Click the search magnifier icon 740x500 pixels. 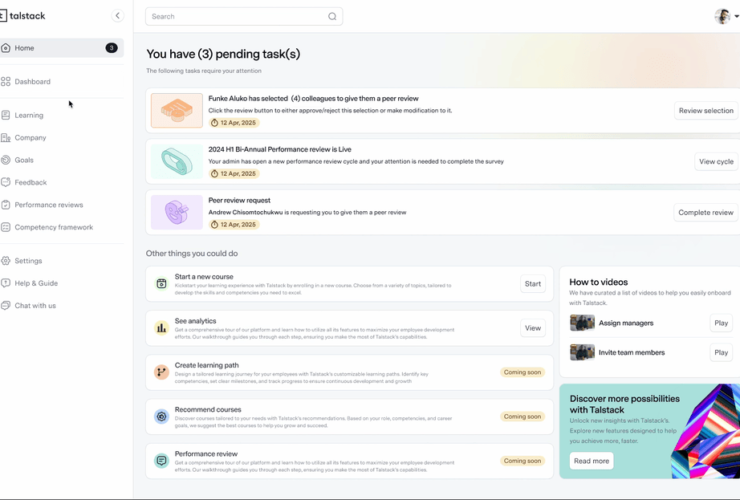[332, 16]
